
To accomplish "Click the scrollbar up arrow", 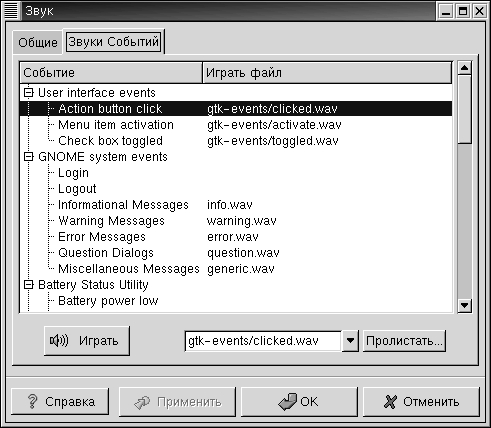I will pos(464,68).
